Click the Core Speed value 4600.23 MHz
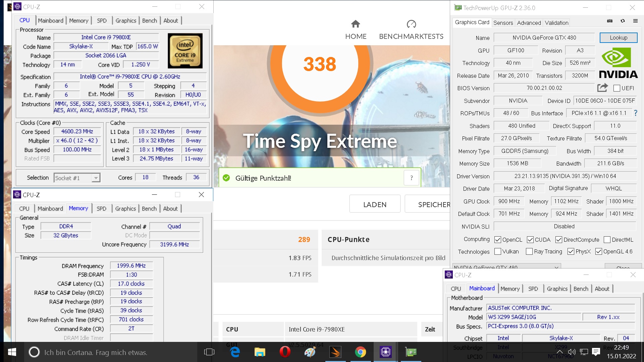Screen dimensions: 644x362 (77, 131)
